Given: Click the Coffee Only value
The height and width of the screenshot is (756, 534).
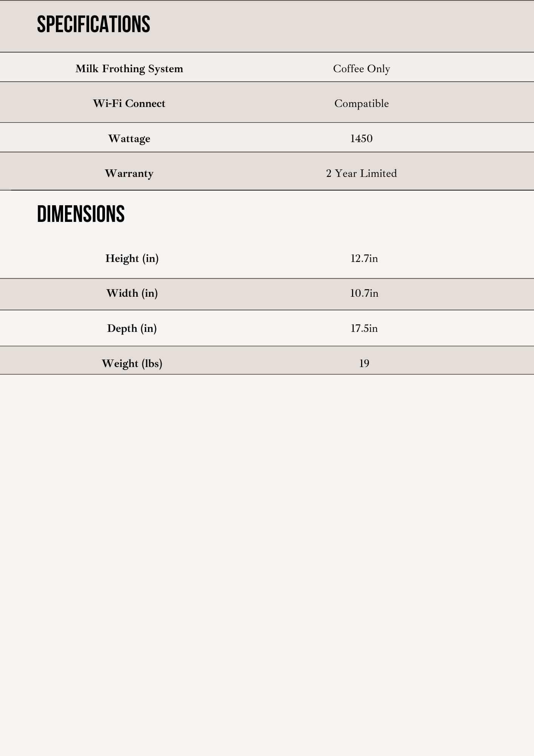Looking at the screenshot, I should pyautogui.click(x=361, y=69).
